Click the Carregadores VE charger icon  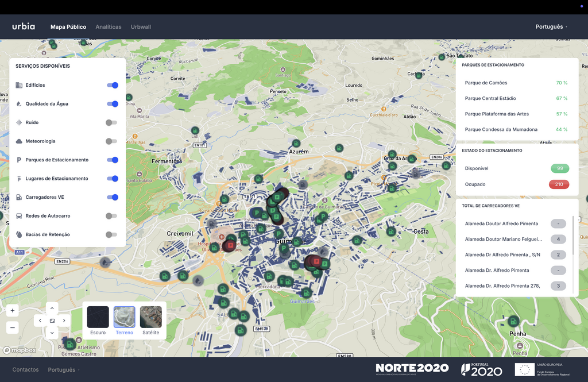20,197
